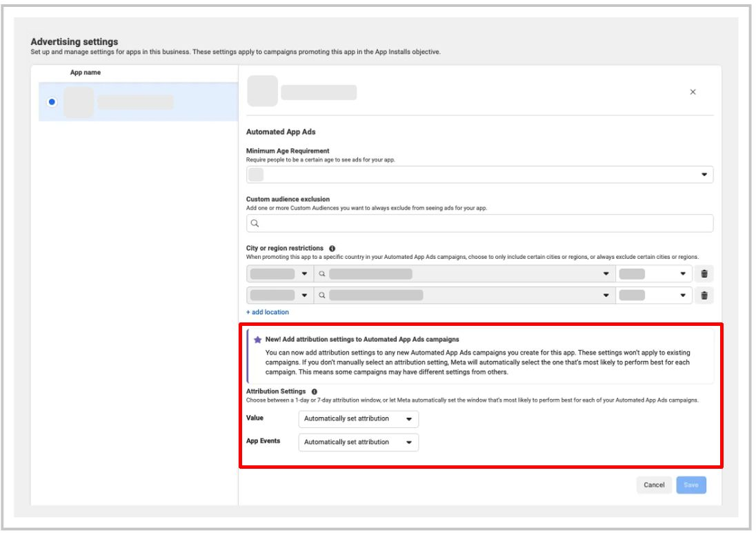Viewport: 756px width, 533px height.
Task: Click the magnifier icon in Custom audience field
Action: tap(255, 223)
